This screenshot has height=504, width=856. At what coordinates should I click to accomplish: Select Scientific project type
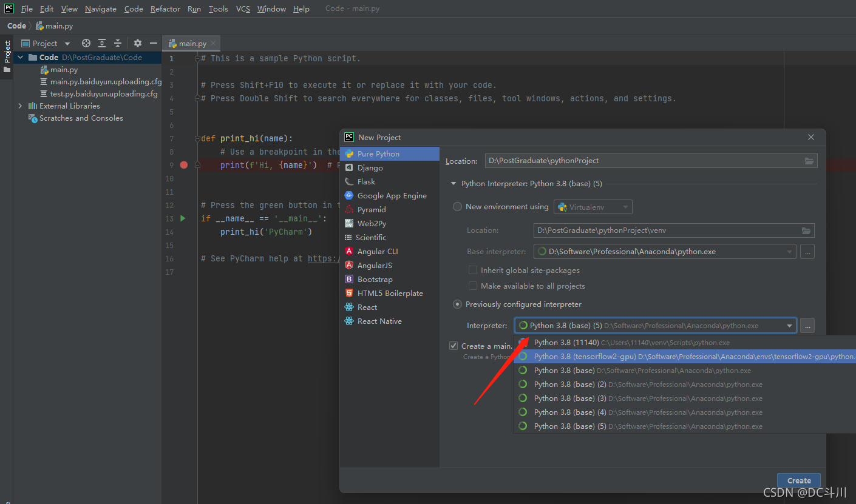(x=390, y=238)
